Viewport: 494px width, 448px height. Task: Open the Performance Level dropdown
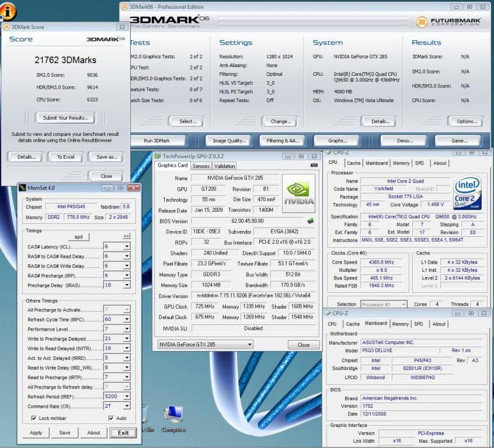[x=127, y=328]
